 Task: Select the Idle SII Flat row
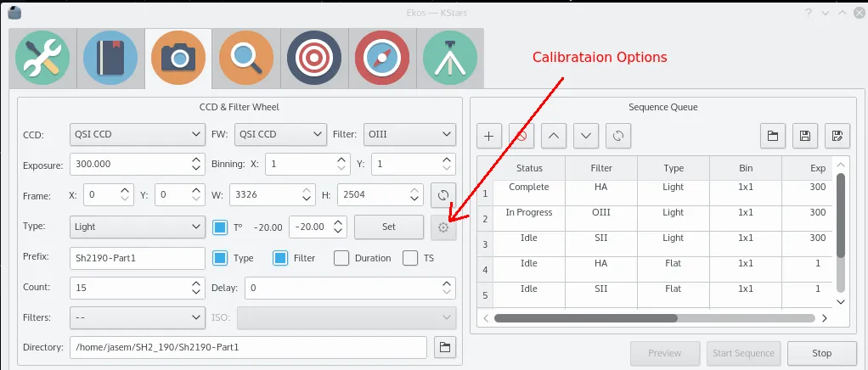click(655, 294)
